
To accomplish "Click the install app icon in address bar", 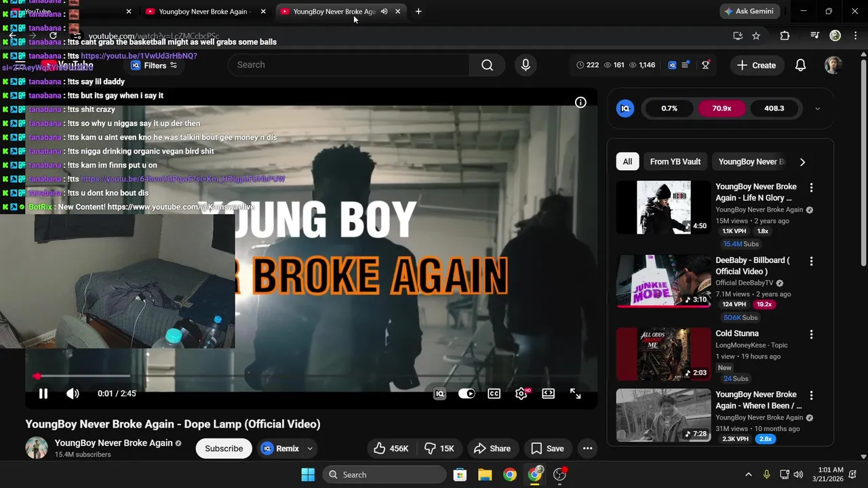I will coord(738,36).
